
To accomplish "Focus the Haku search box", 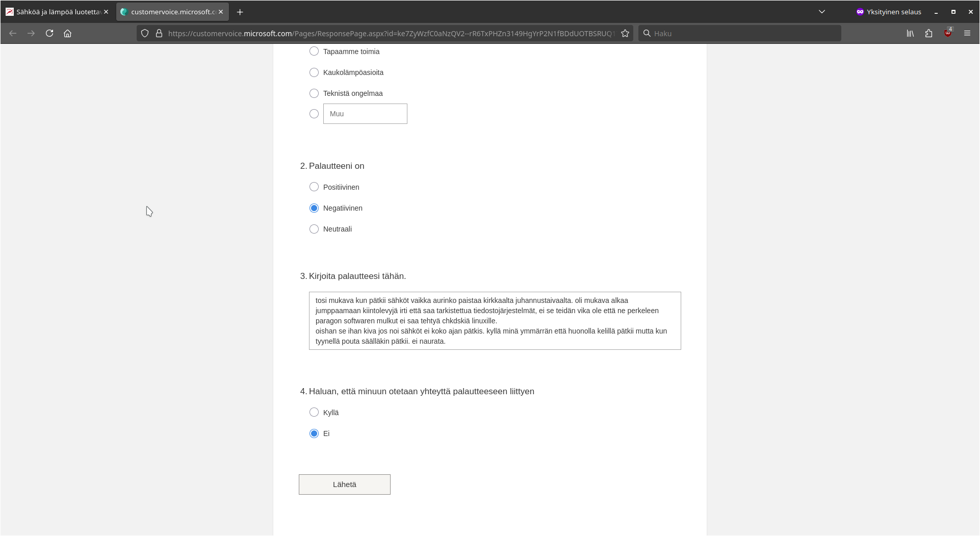I will [x=740, y=33].
